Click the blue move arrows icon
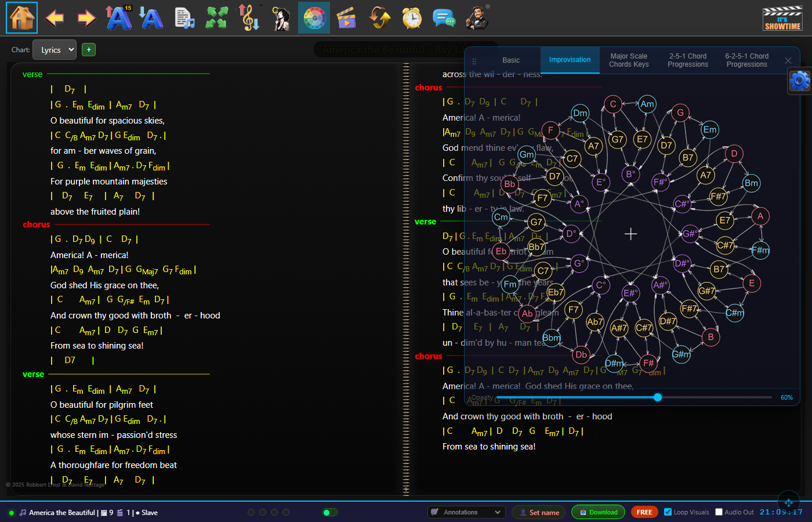812x522 pixels. 788,502
